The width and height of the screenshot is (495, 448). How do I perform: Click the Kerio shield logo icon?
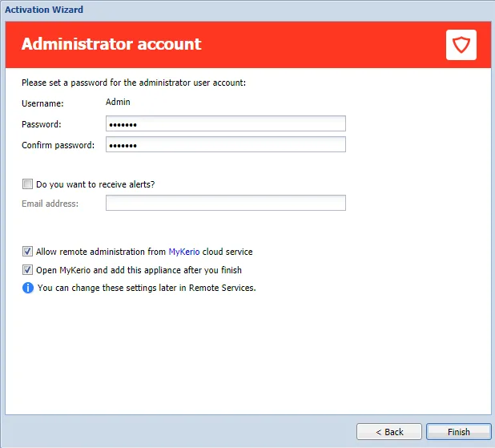tap(461, 45)
